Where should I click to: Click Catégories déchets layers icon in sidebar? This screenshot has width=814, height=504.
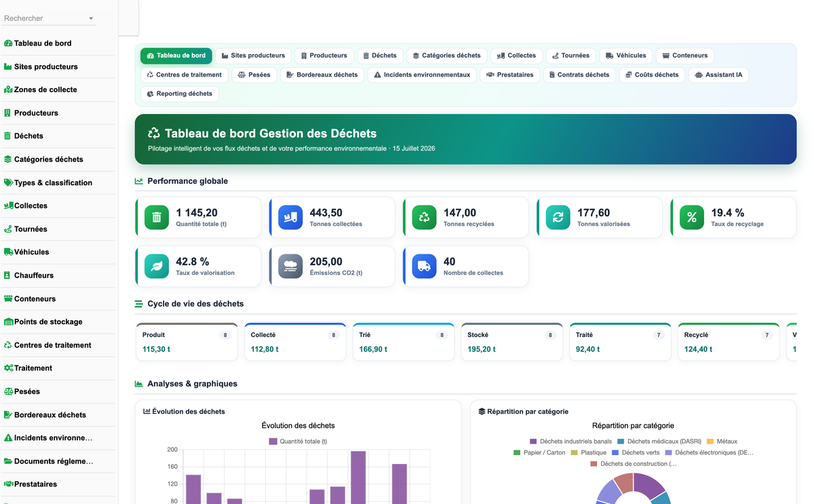coord(8,159)
